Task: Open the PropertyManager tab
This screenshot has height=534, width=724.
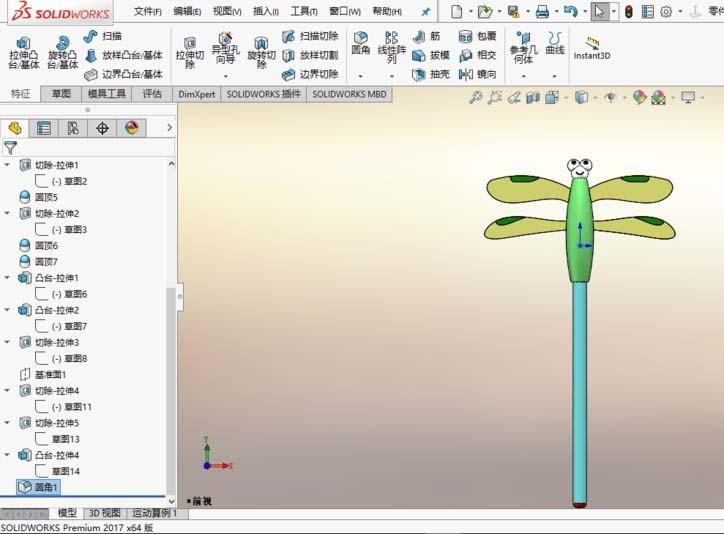Action: click(44, 128)
